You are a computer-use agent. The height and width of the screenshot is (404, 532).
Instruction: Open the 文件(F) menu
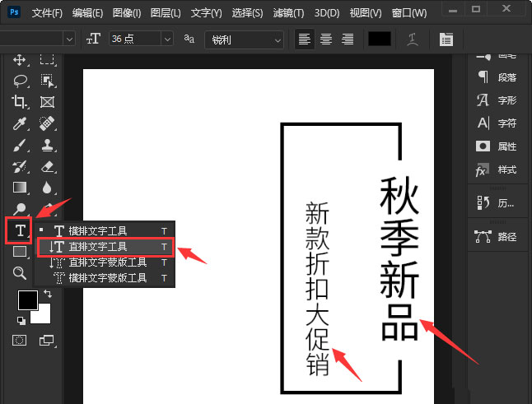point(47,13)
